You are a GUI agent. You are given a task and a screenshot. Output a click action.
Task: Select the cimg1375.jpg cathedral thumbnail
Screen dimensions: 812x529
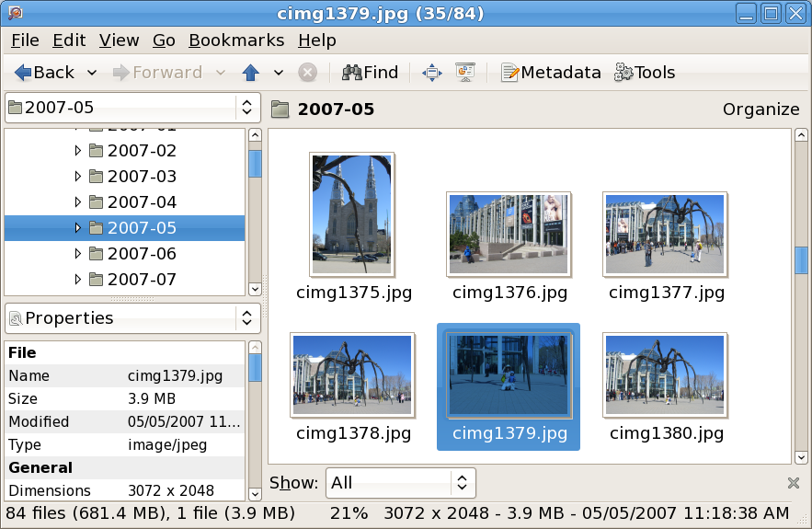(x=353, y=214)
